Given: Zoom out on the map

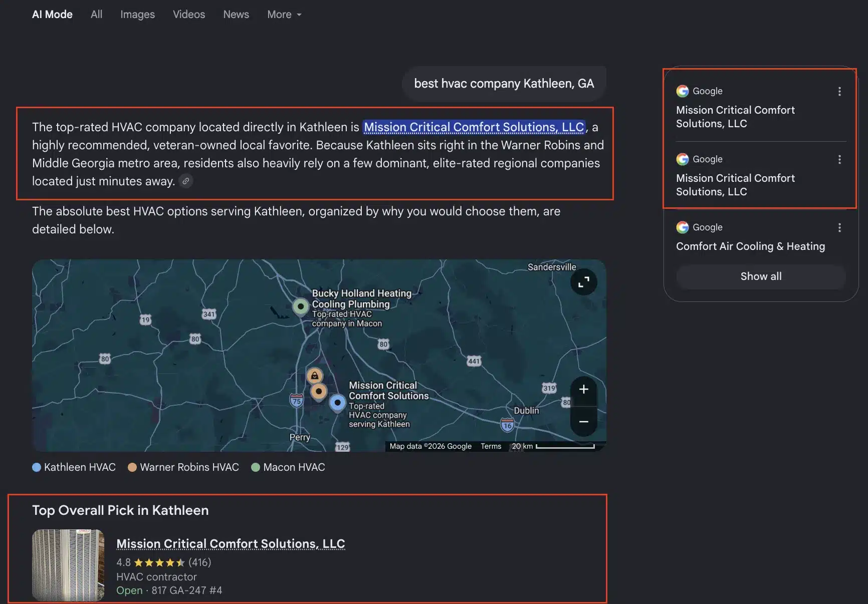Looking at the screenshot, I should (583, 422).
